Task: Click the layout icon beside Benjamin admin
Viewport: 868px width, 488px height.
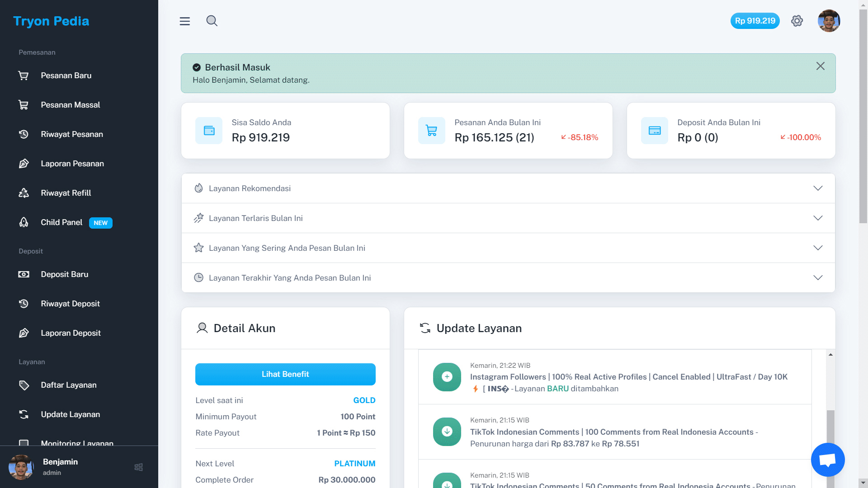Action: (138, 467)
